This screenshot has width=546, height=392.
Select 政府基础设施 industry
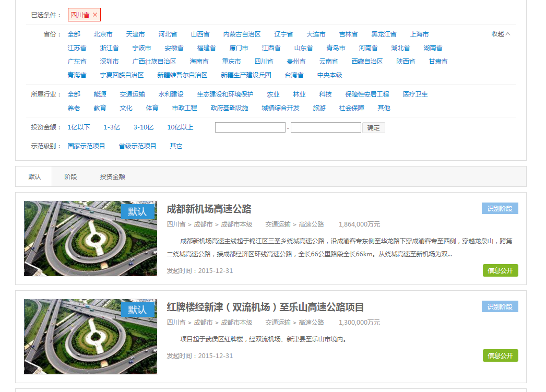click(230, 108)
